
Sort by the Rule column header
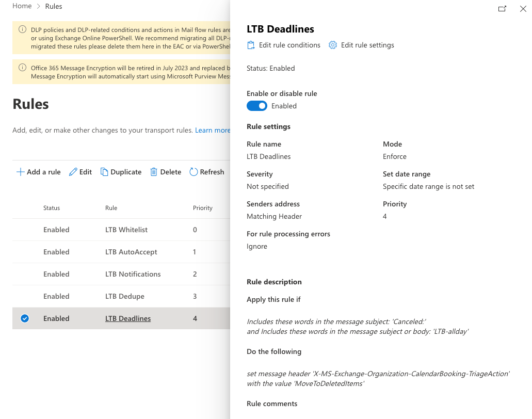(111, 208)
